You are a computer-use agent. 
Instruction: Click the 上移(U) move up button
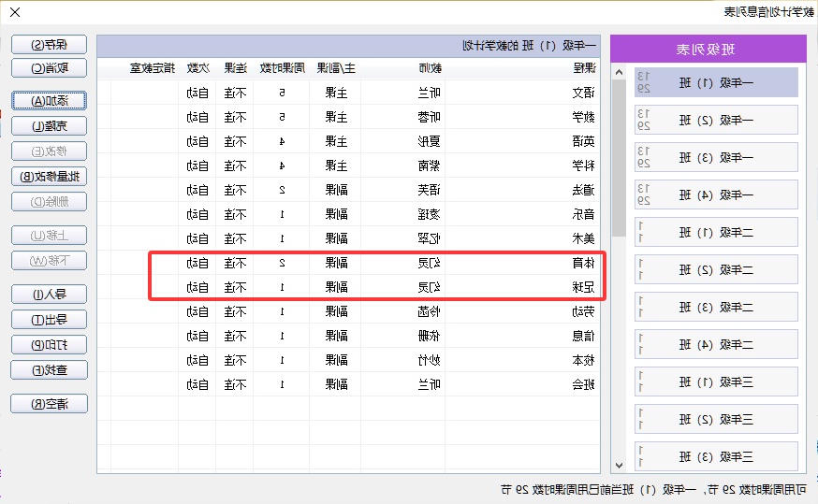[x=49, y=236]
